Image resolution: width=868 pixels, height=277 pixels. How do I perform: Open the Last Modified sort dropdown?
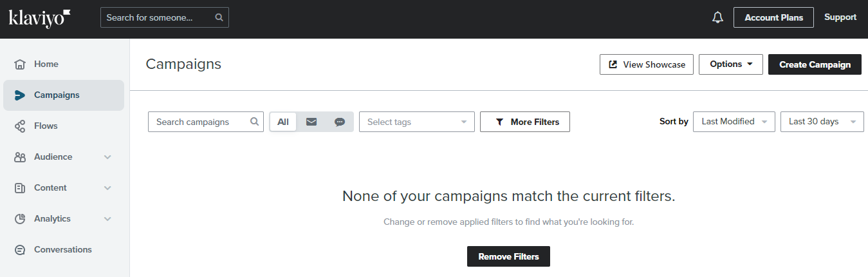[x=734, y=122]
